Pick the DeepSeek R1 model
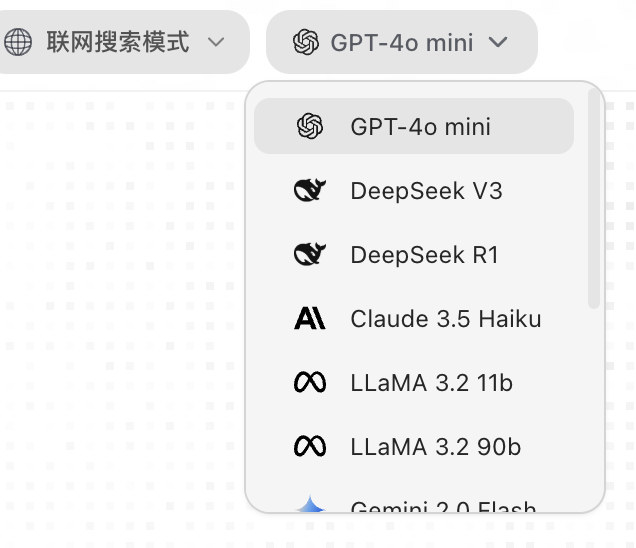Viewport: 636px width, 548px height. [x=414, y=254]
